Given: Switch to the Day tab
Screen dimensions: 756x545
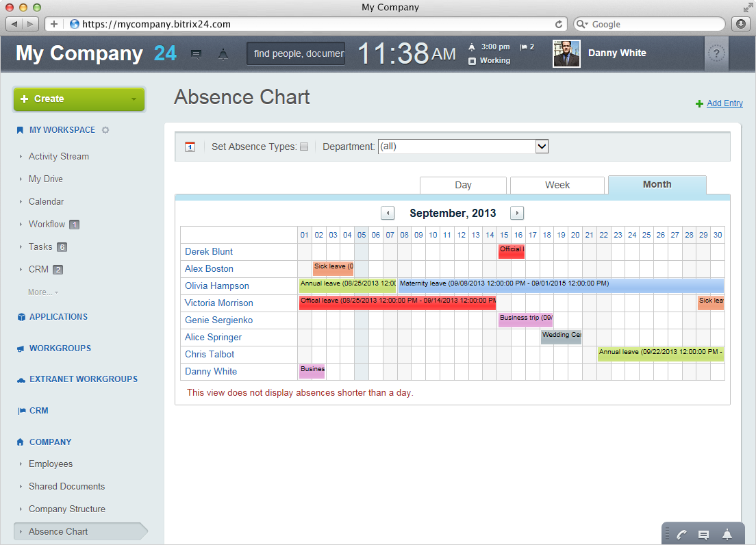Looking at the screenshot, I should click(x=463, y=185).
